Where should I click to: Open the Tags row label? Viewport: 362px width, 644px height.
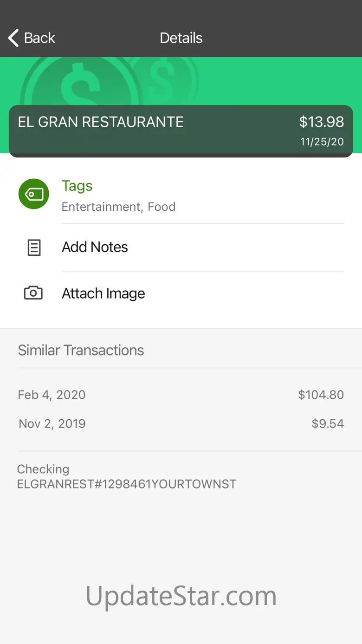tap(77, 186)
